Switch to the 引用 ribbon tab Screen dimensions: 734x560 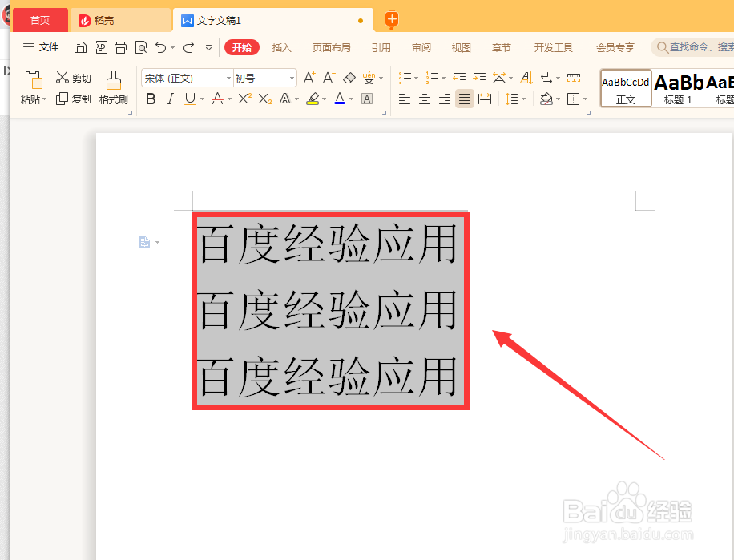[381, 48]
